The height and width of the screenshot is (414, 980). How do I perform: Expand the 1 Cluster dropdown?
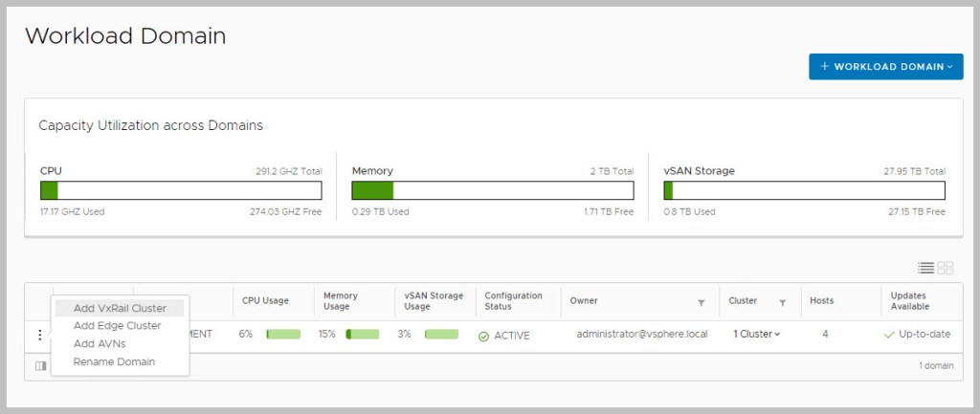coord(756,335)
